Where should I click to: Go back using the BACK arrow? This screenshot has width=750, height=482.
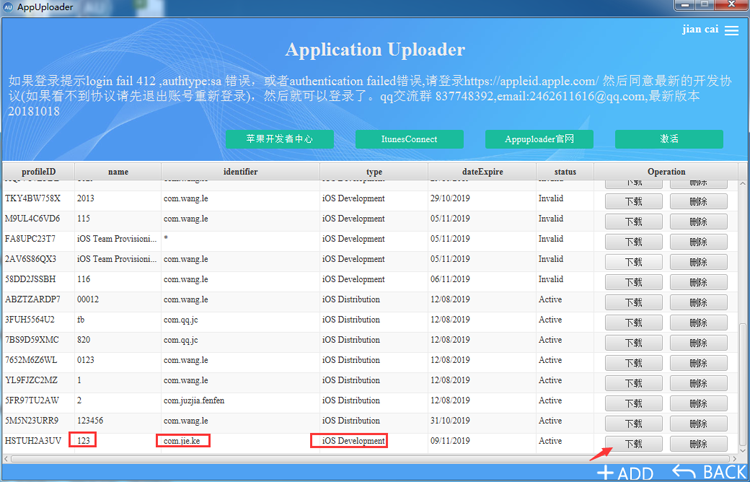[x=684, y=472]
